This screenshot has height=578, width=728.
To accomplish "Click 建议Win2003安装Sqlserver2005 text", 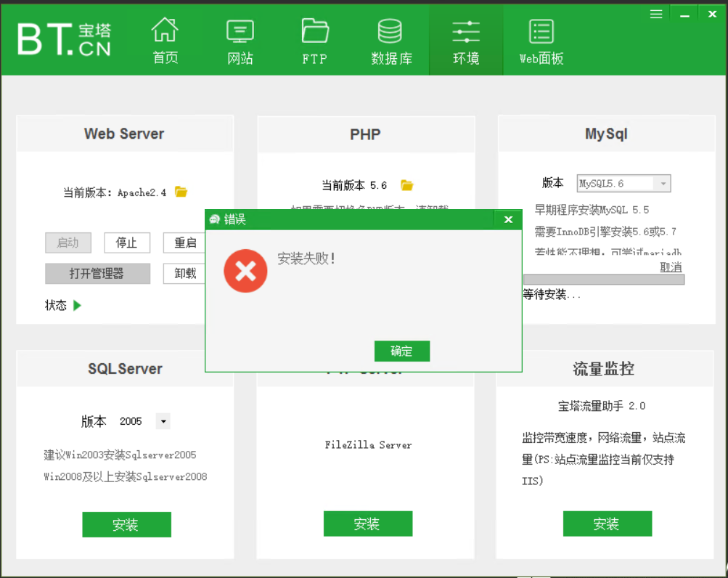I will tap(120, 455).
